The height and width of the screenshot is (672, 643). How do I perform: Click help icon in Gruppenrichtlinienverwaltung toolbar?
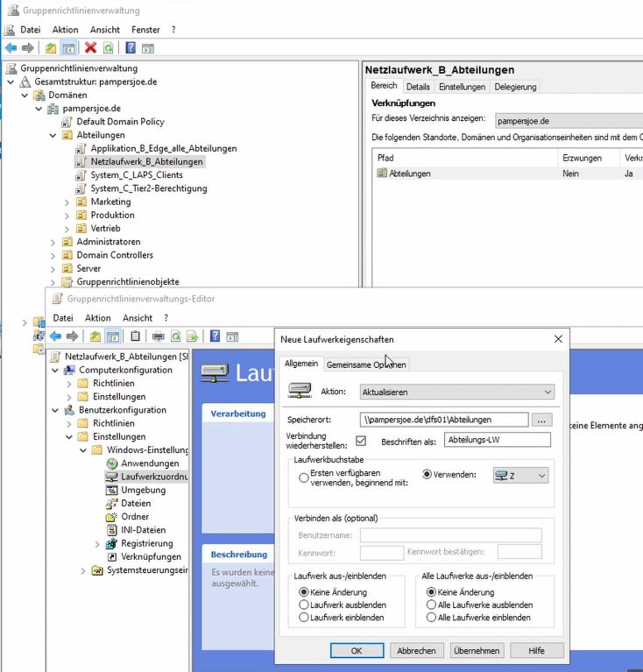click(x=131, y=47)
